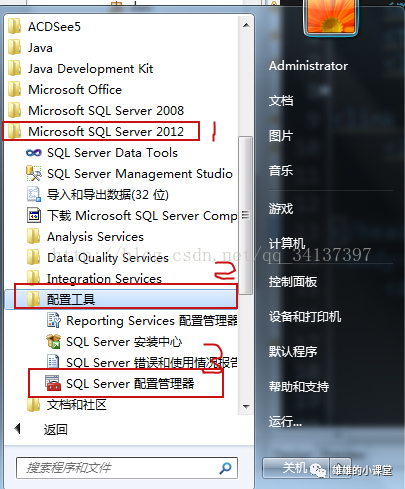This screenshot has width=405, height=489.
Task: Click the back arrow next to 返回
Action: [18, 429]
